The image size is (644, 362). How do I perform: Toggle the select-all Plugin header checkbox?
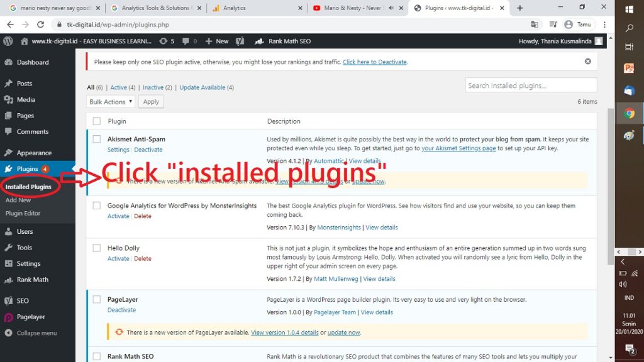(x=96, y=121)
